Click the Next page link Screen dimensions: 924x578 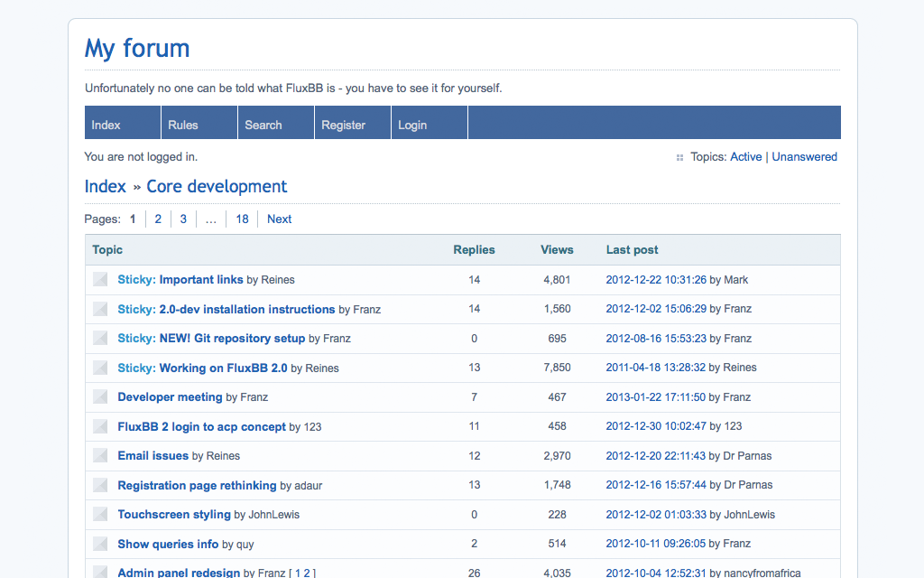[279, 219]
